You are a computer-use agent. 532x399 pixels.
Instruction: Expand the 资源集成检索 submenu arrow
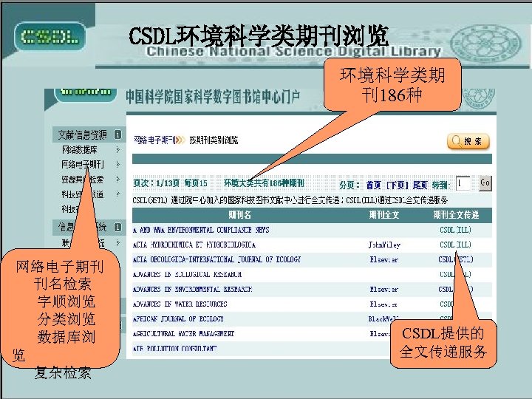pyautogui.click(x=117, y=179)
